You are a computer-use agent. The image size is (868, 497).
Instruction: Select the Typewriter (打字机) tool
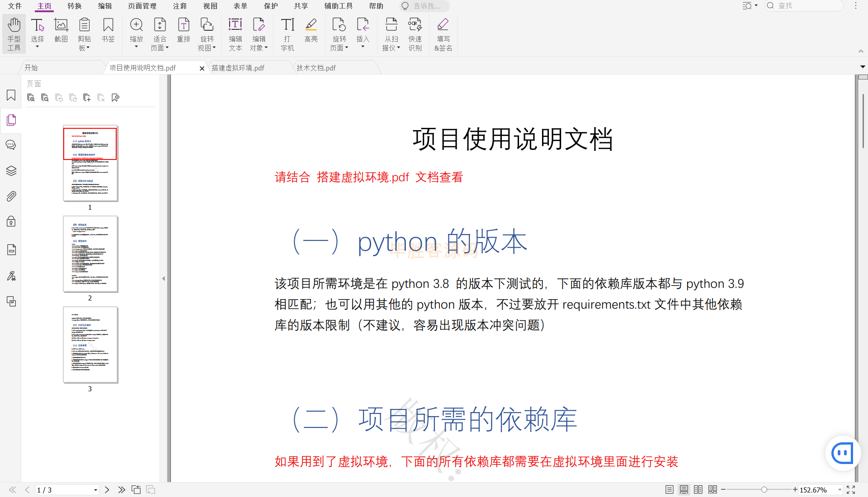tap(288, 34)
